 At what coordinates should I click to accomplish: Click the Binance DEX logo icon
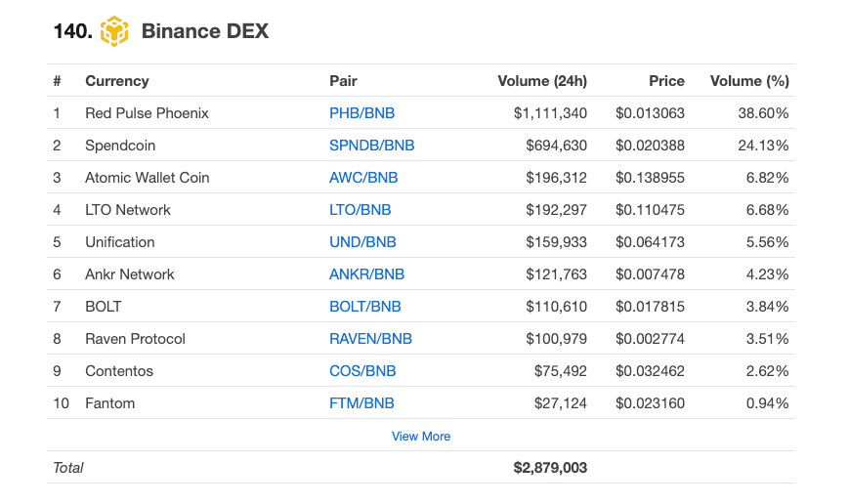[x=114, y=31]
